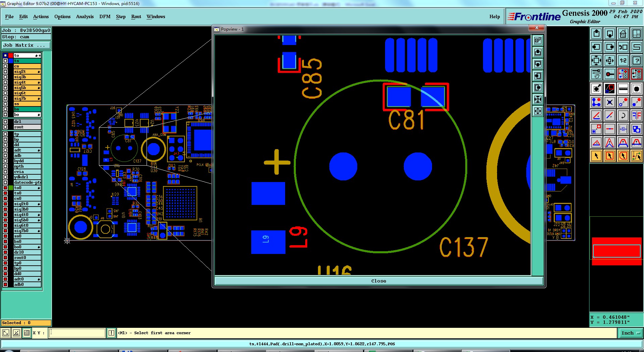Select the adt0 layer row
Viewport: 644px width, 352px height.
(x=27, y=279)
